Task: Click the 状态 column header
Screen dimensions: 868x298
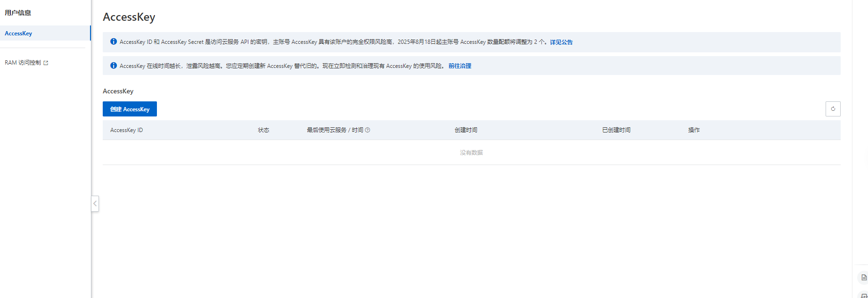Action: (263, 130)
